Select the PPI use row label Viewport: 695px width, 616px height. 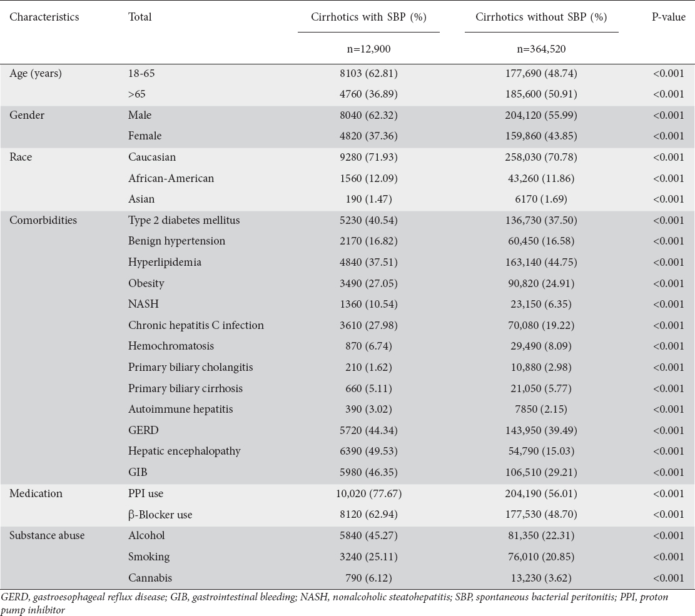(x=146, y=493)
